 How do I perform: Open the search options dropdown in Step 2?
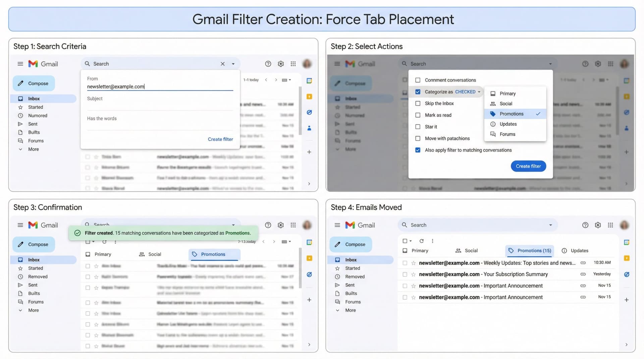click(550, 64)
